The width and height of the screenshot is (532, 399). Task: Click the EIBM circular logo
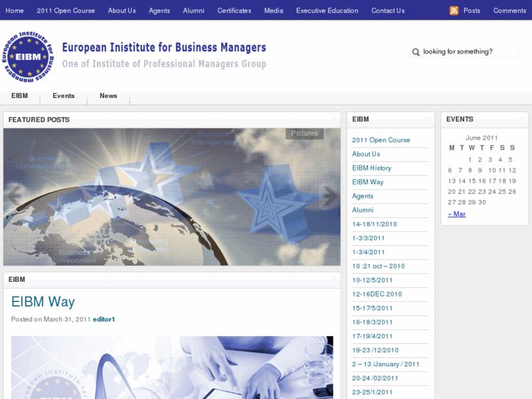(28, 56)
